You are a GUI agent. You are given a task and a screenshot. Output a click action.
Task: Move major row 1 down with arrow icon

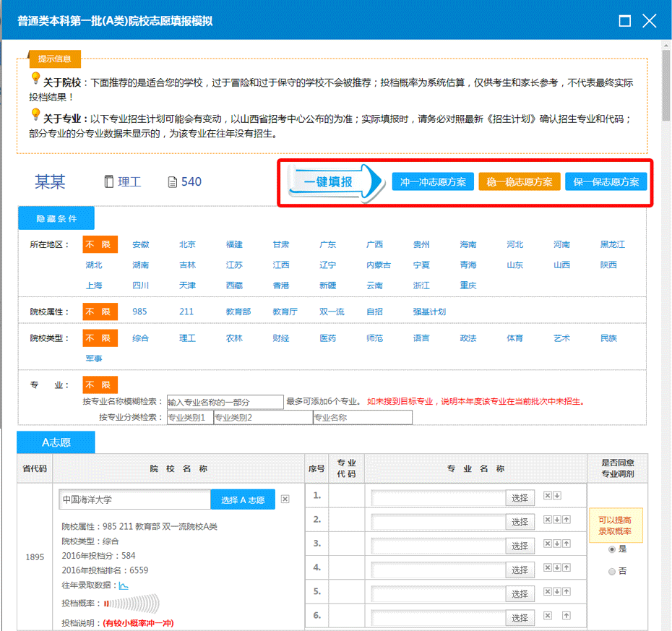557,496
